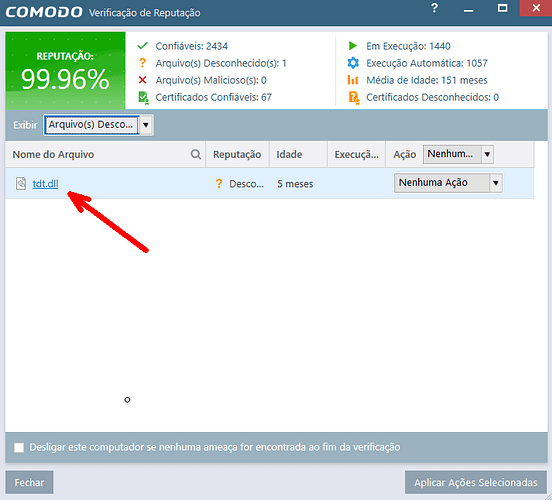This screenshot has width=552, height=500.
Task: Open the Ação header Nenhum dropdown
Action: [458, 154]
